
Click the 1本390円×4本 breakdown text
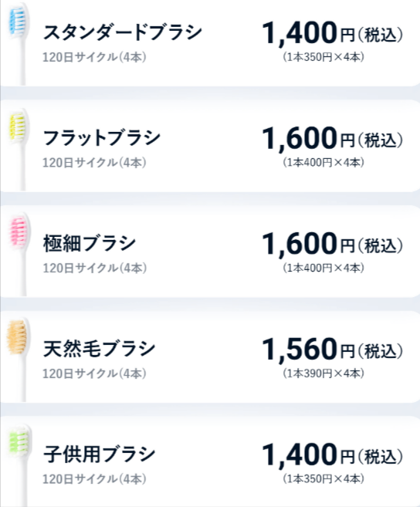coord(323,373)
